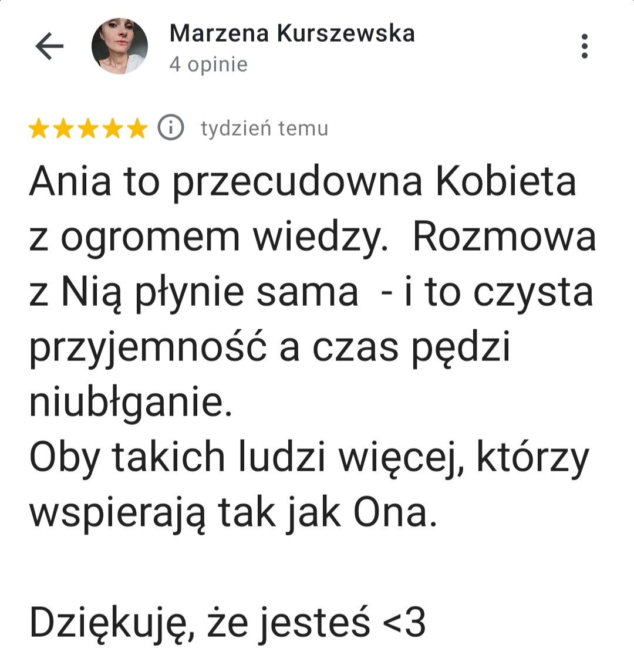Tap the info icon beside the stars

coord(171,128)
